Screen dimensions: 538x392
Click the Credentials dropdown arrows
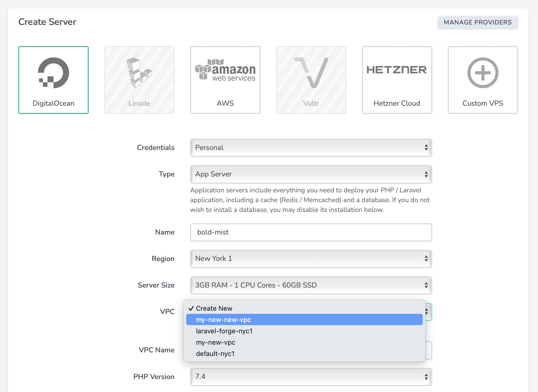tap(426, 148)
